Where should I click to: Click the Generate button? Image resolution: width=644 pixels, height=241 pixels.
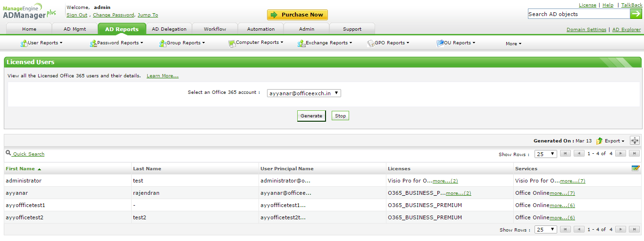click(x=311, y=116)
